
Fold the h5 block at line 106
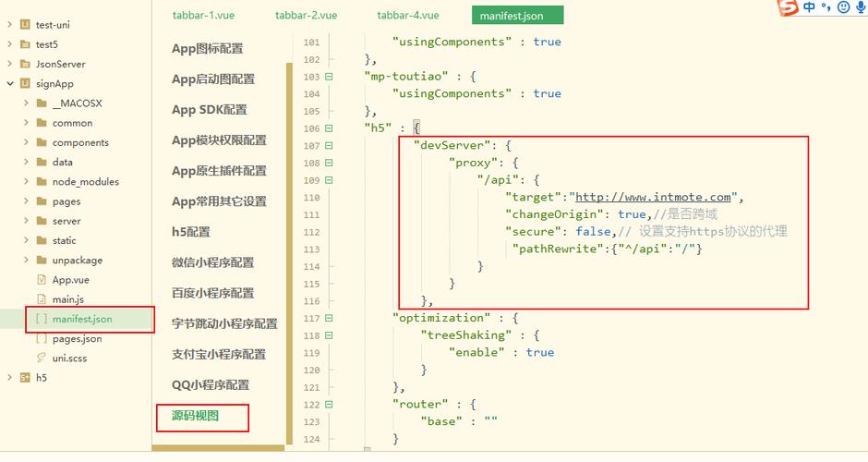[329, 128]
